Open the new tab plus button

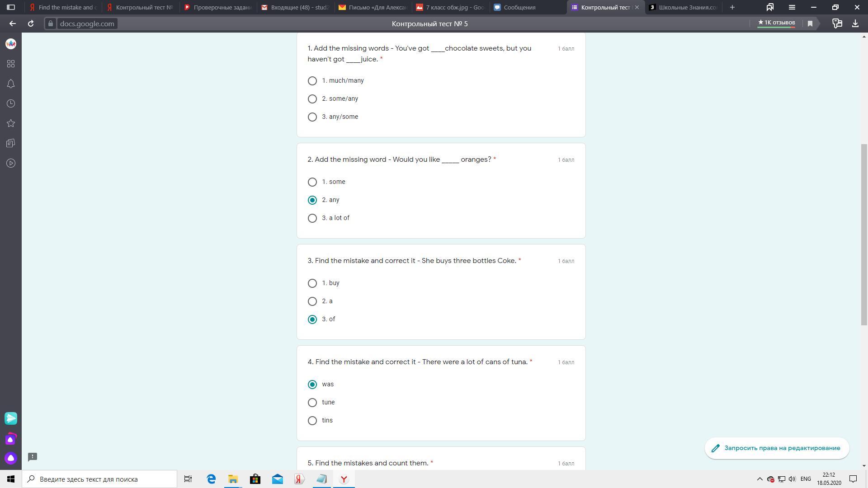point(732,7)
